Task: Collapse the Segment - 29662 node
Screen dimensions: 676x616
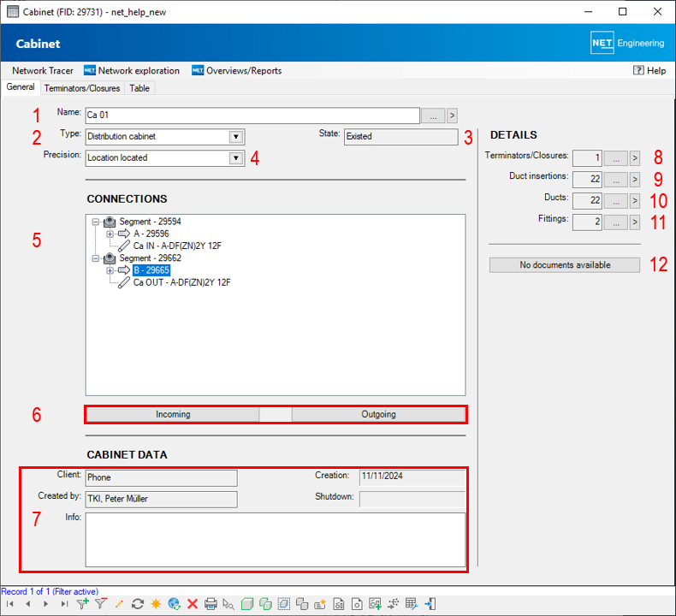Action: [x=96, y=258]
